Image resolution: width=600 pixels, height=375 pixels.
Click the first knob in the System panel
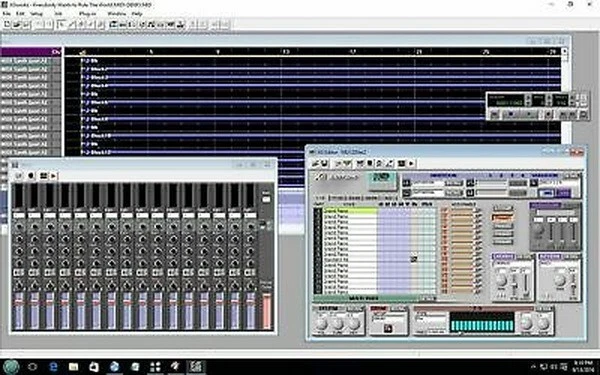tap(321, 324)
